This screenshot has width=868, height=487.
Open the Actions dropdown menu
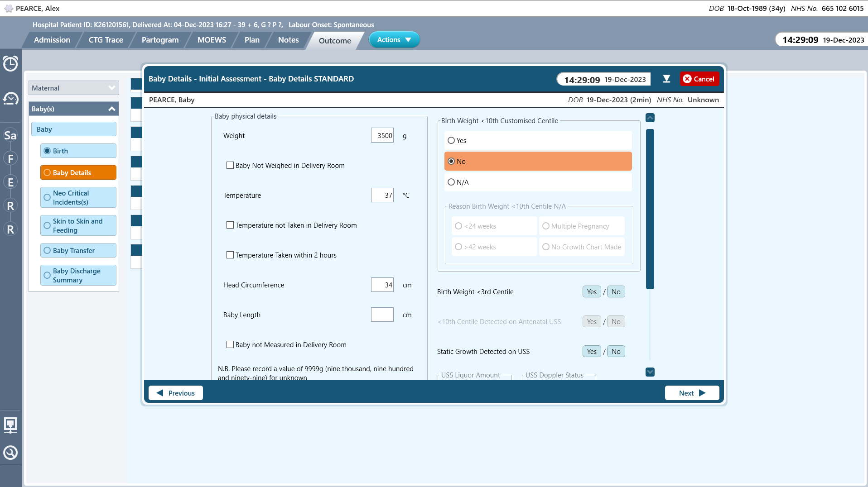[x=394, y=40]
